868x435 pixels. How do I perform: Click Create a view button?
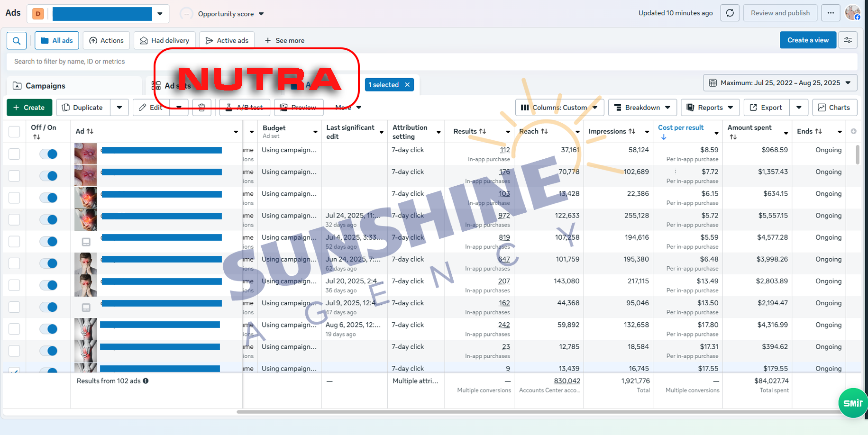coord(808,40)
